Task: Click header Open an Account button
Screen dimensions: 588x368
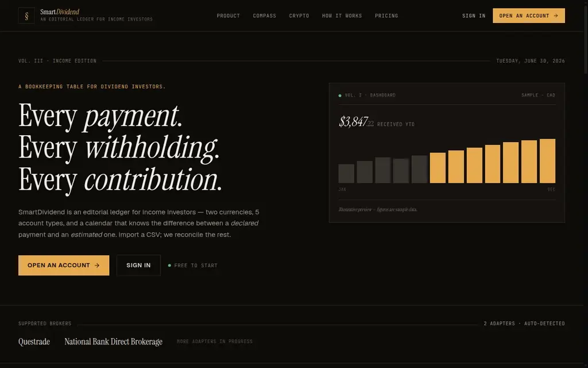Action: [529, 16]
